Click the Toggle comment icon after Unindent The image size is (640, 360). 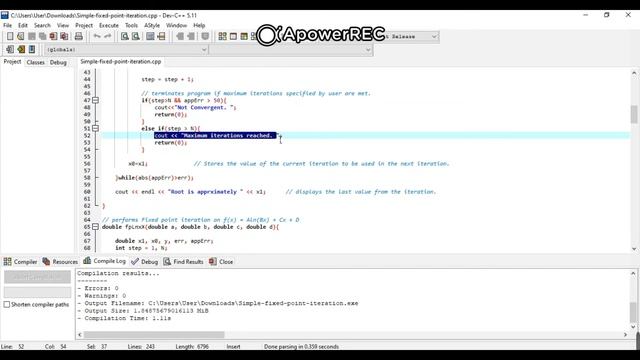(x=205, y=36)
